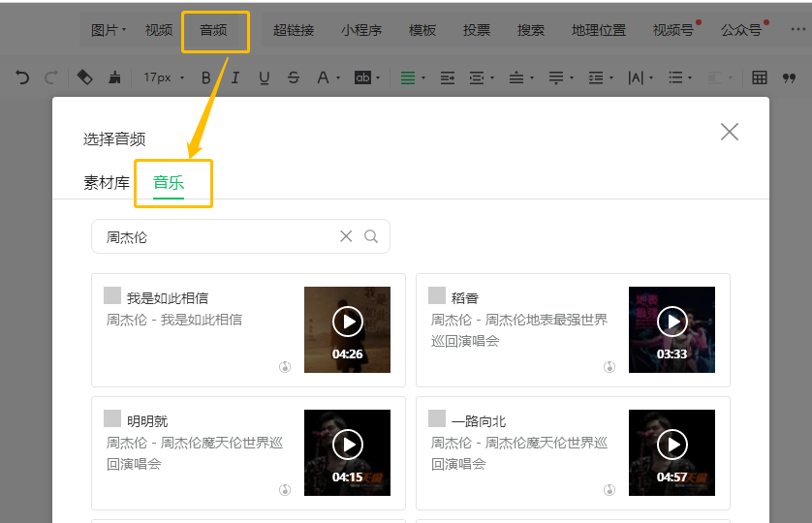Open the 模板 option
This screenshot has width=812, height=523.
click(422, 30)
